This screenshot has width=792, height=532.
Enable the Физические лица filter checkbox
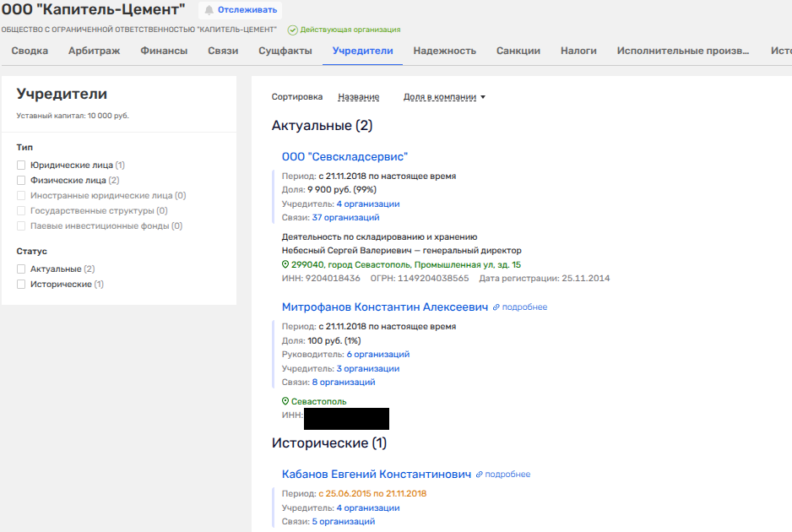click(21, 181)
